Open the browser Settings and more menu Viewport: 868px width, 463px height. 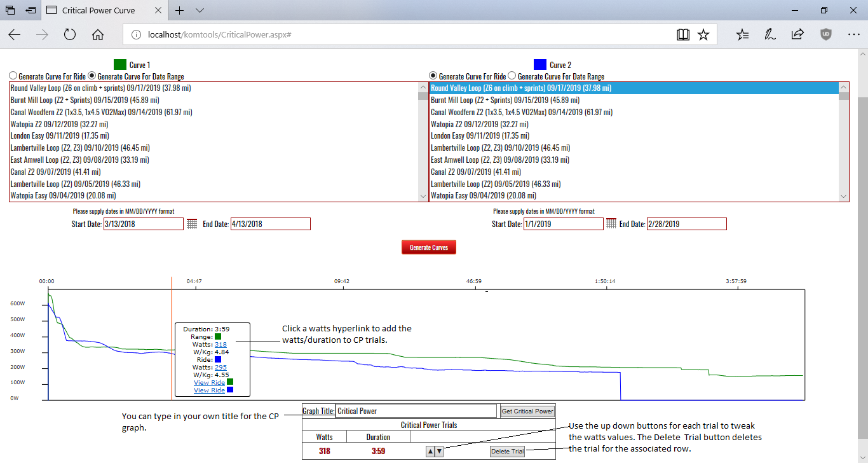853,35
